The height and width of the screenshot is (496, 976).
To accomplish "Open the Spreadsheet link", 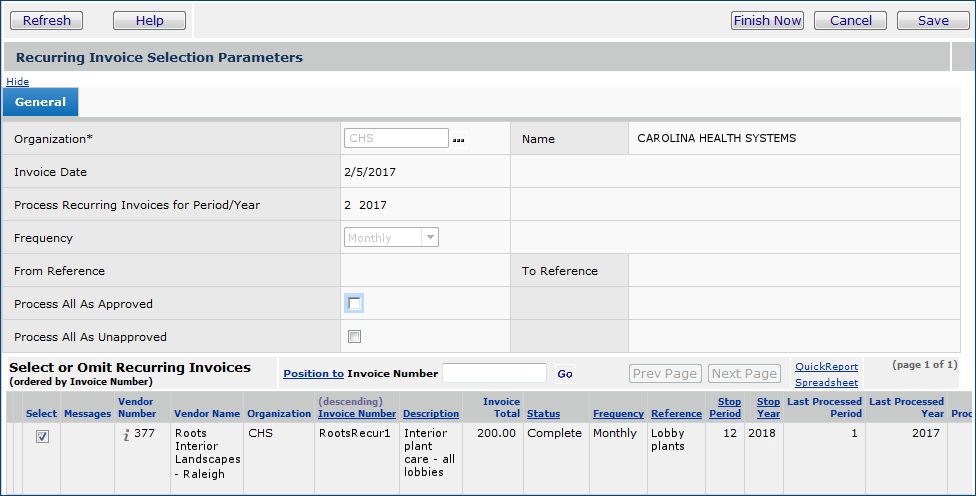I will (826, 382).
